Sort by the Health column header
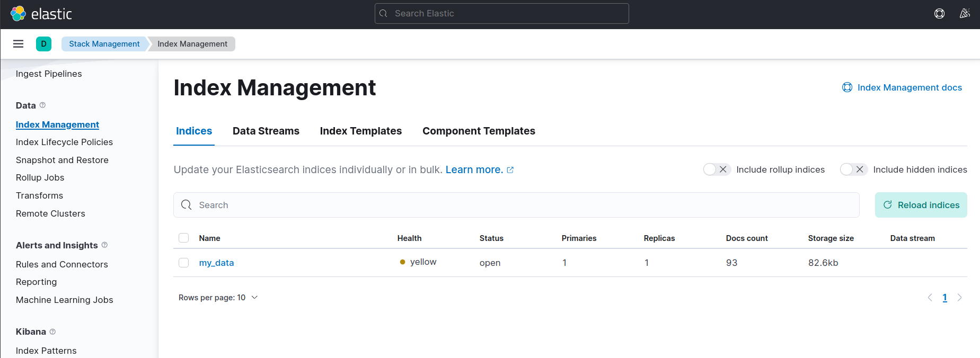 [x=410, y=238]
